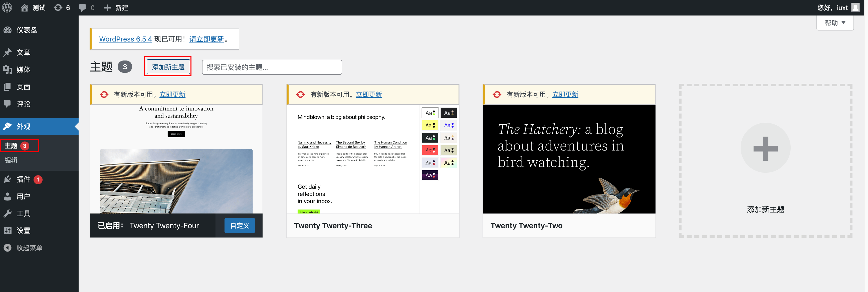Open Twenty Twenty-Three theme screenshot

pos(373,159)
